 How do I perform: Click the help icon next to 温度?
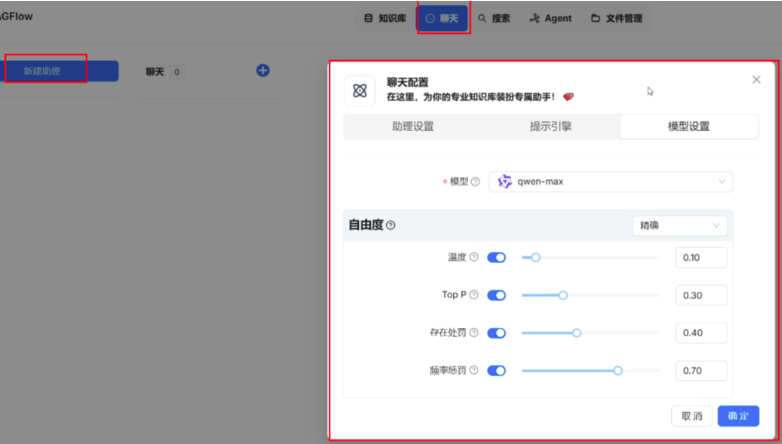[474, 258]
